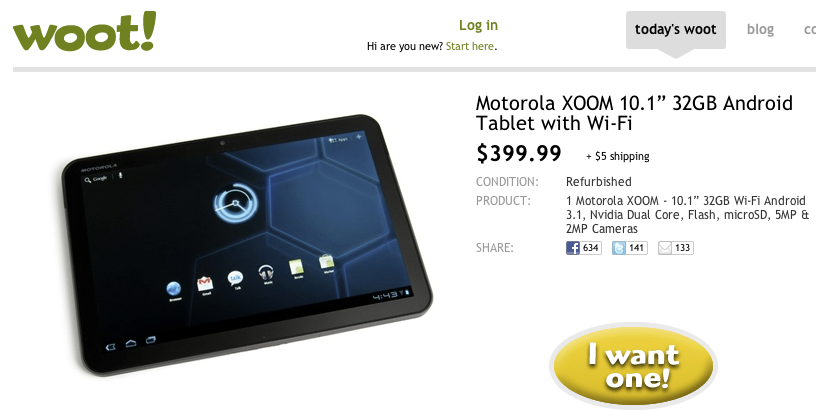This screenshot has width=816, height=411.
Task: Click the Gmail icon on tablet screen
Action: pyautogui.click(x=205, y=284)
